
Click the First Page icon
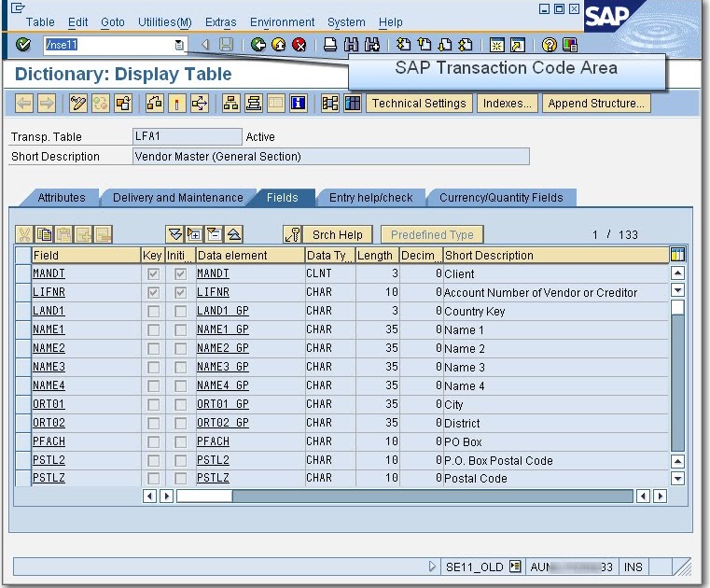tap(403, 45)
